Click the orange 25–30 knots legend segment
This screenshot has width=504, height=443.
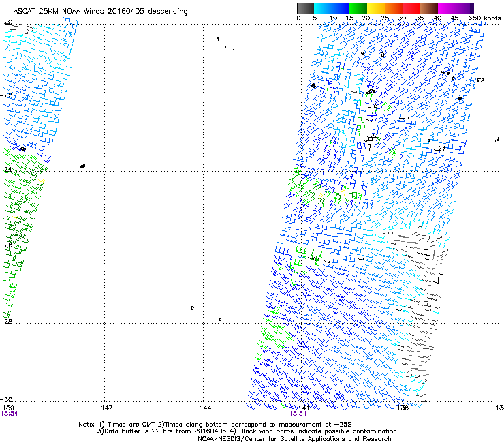click(394, 8)
